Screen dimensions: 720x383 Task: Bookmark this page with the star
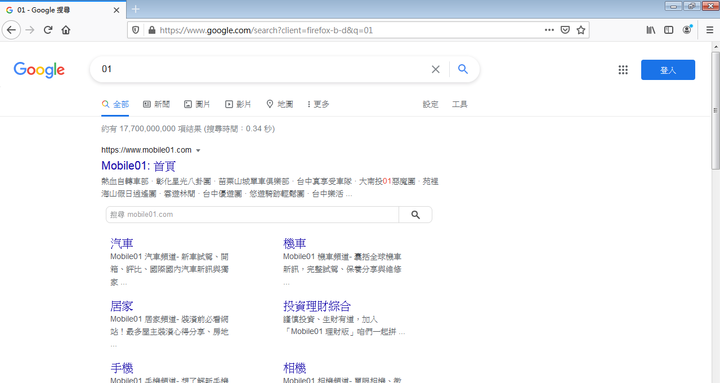point(581,30)
